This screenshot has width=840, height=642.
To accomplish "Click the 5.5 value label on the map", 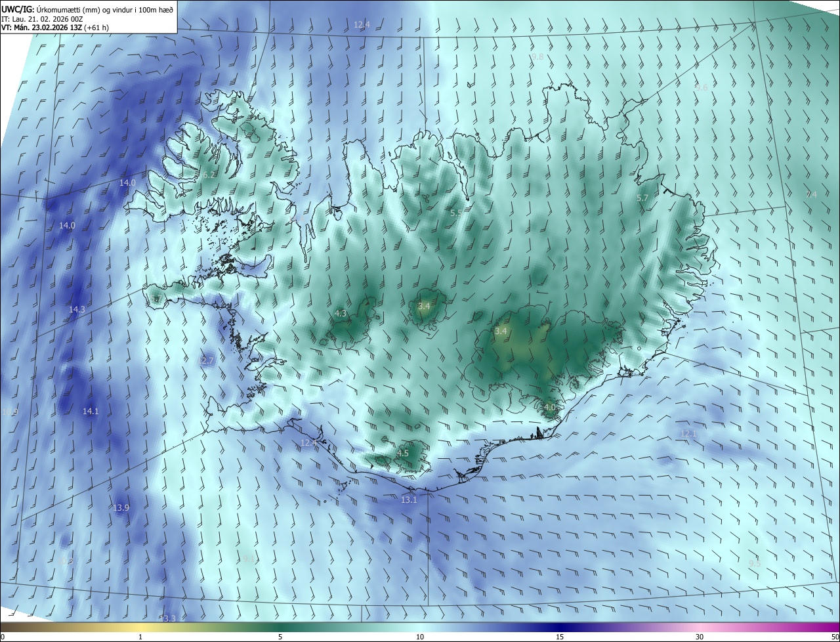I will [x=456, y=213].
